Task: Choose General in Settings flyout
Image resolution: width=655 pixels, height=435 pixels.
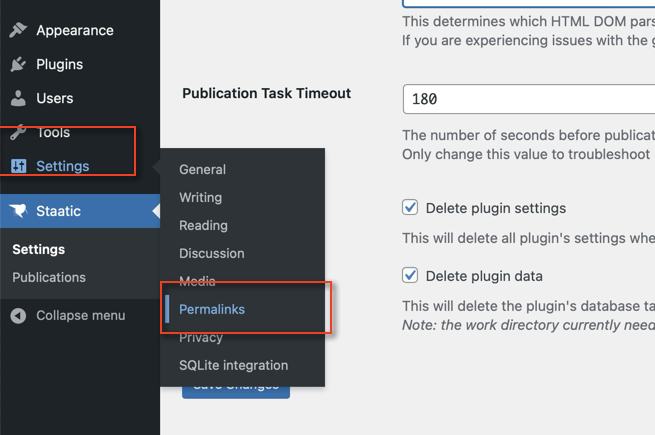Action: pos(202,169)
